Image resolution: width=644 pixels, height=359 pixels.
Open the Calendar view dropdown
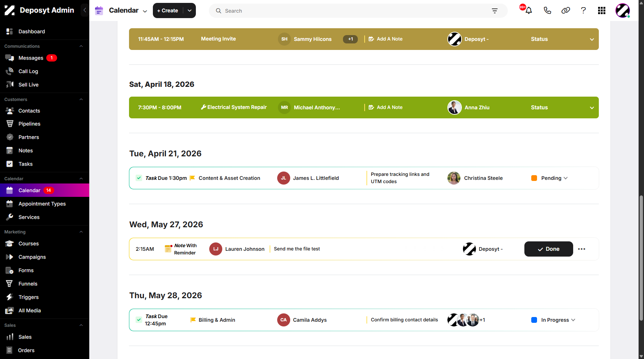click(145, 11)
